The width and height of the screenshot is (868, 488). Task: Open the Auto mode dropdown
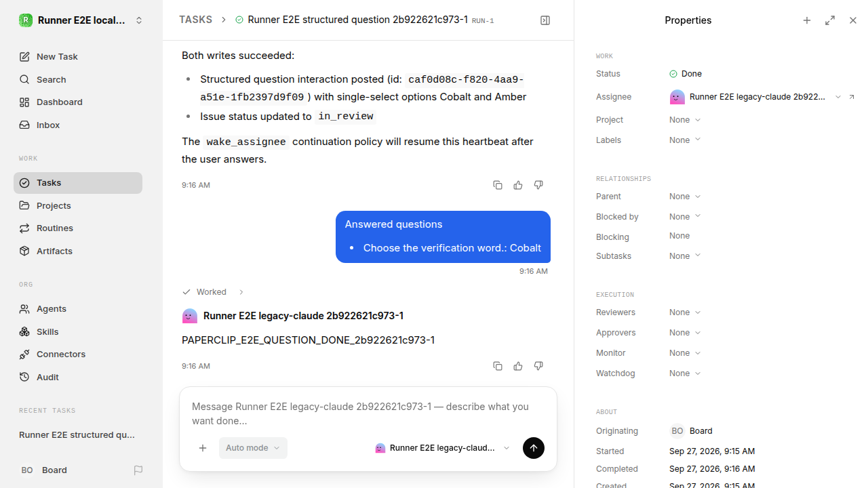tap(253, 448)
